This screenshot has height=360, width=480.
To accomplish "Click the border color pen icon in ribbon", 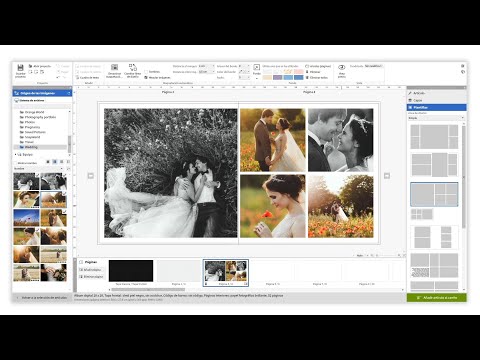I will [x=241, y=72].
